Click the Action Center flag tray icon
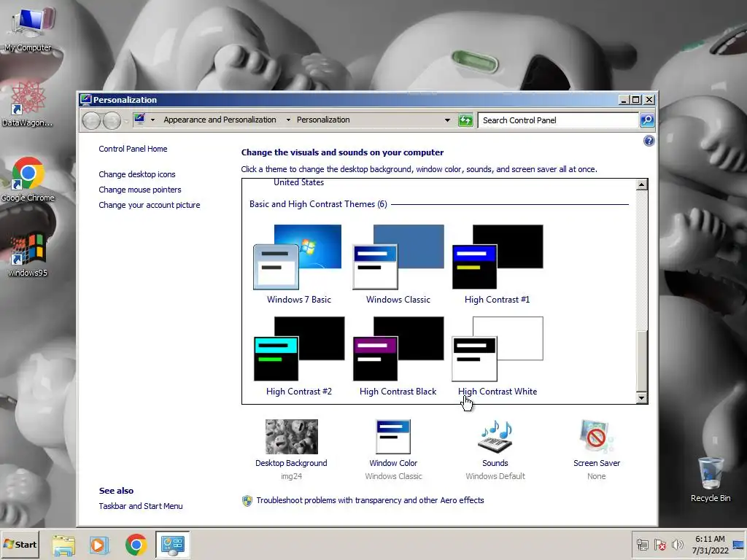Image resolution: width=747 pixels, height=560 pixels. coord(659,545)
